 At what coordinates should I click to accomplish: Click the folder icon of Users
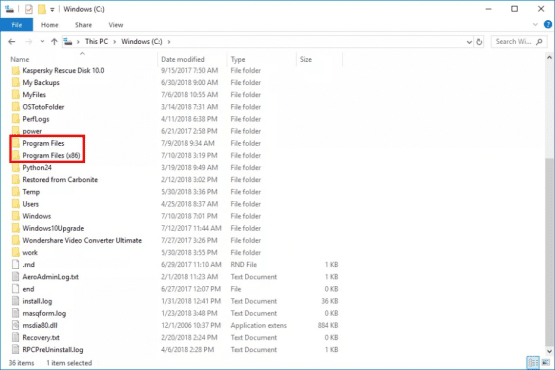click(x=15, y=204)
